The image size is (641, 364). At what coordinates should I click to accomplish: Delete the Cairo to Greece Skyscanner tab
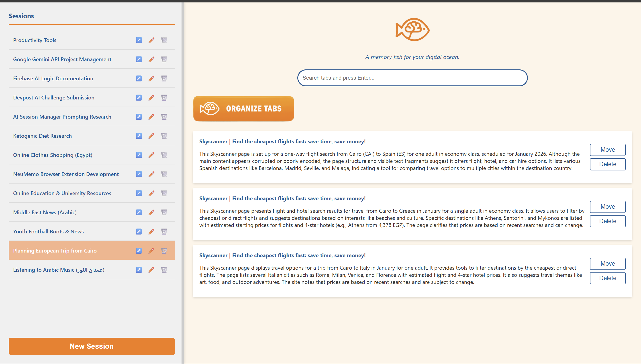coord(607,221)
